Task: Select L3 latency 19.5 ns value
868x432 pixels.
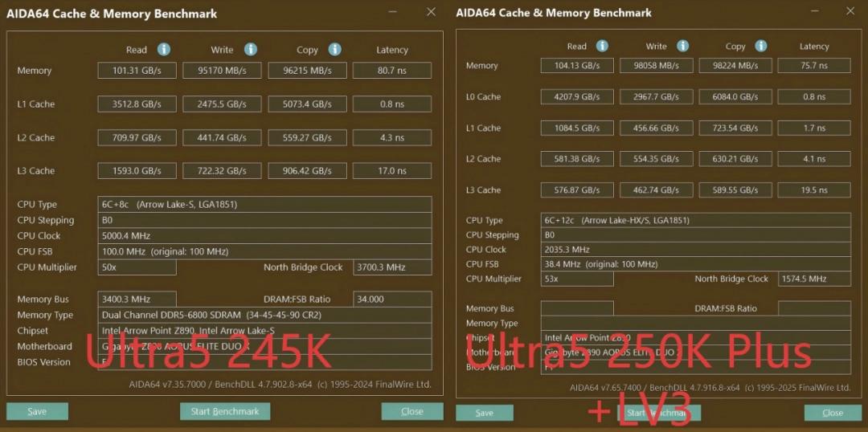Action: (x=814, y=190)
